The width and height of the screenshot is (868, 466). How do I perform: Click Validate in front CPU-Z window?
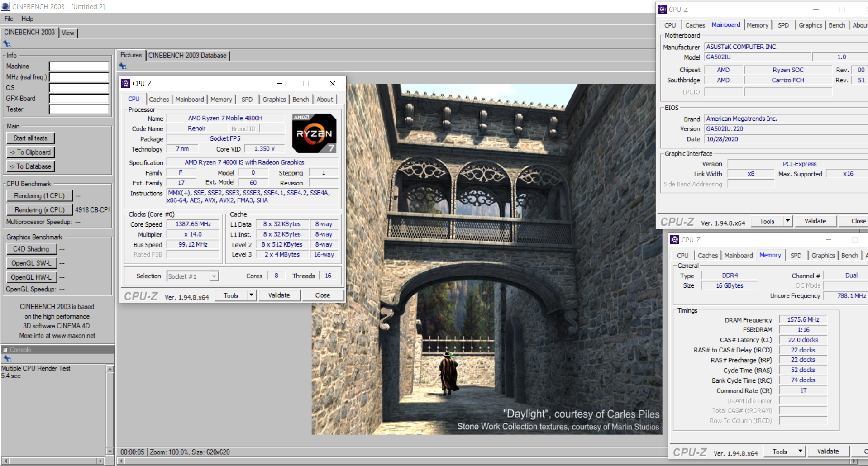(x=279, y=295)
